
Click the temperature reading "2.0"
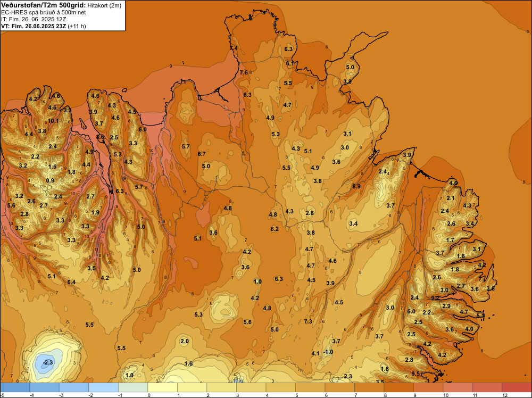(x=184, y=341)
